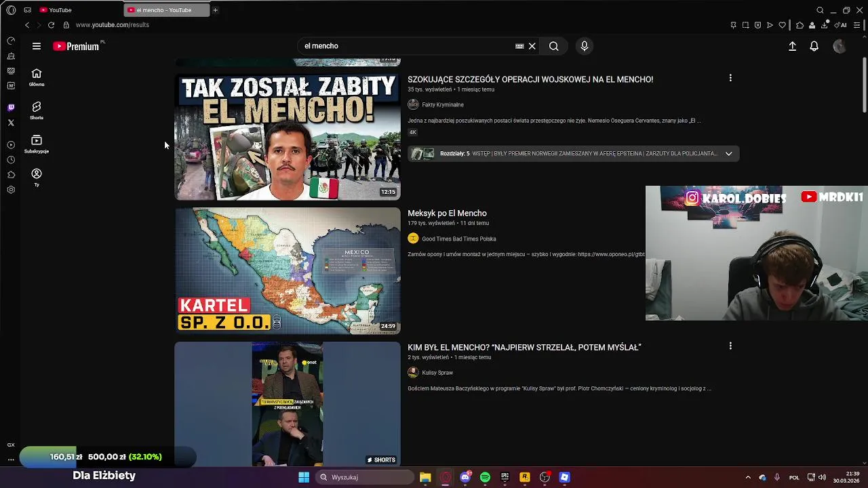
Task: Visit Kulisy Spraw channel
Action: [x=437, y=373]
